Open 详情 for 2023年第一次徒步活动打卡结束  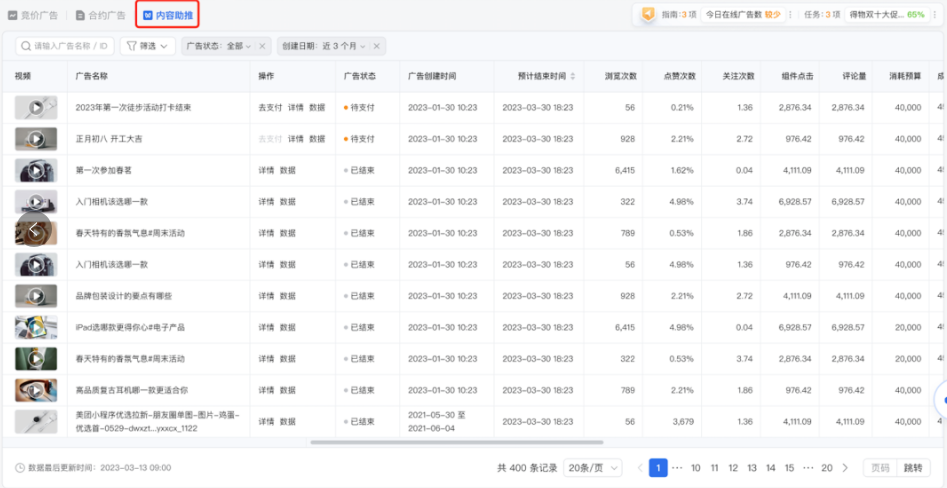(x=295, y=108)
